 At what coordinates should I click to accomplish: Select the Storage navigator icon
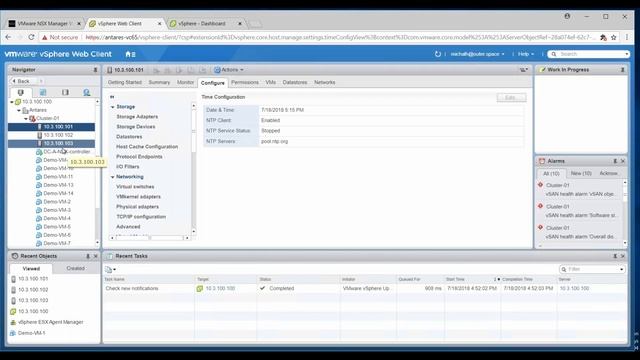pos(65,92)
